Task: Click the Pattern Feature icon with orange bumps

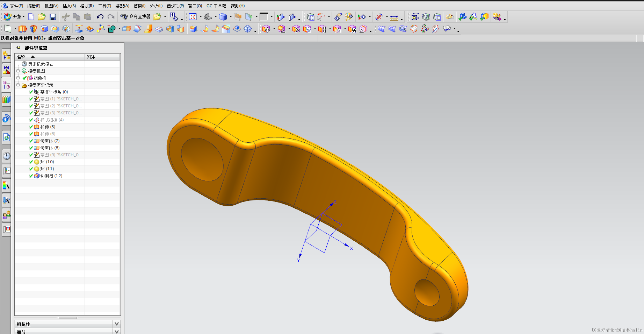Action: click(90, 29)
